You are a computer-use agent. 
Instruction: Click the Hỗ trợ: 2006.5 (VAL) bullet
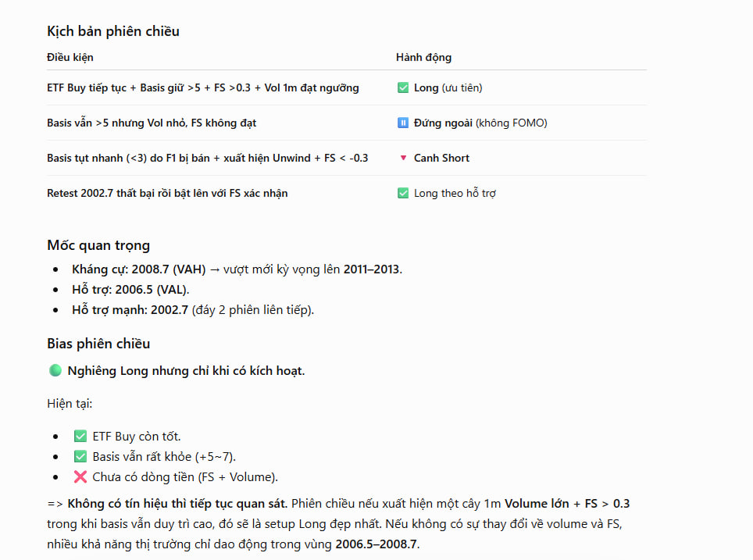pyautogui.click(x=130, y=290)
